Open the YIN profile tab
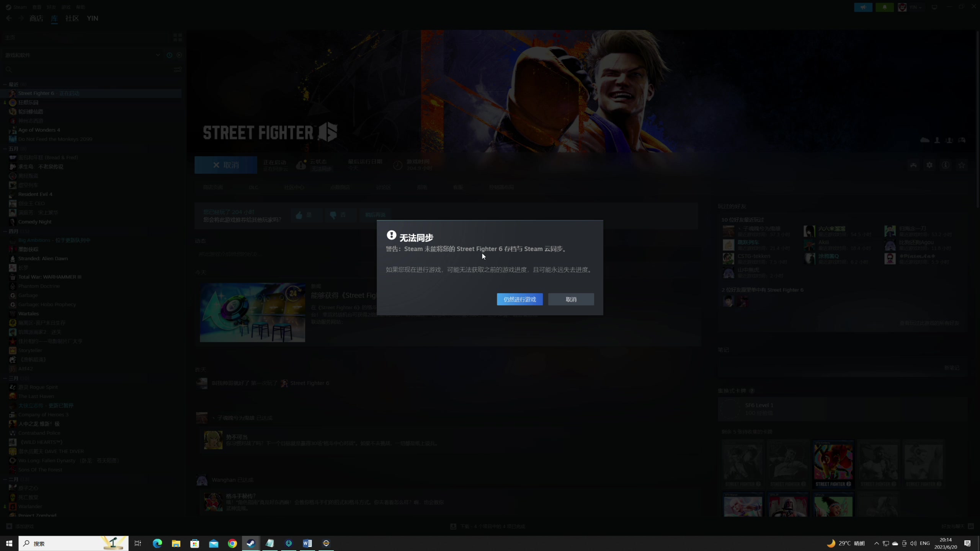Screen dimensions: 980x551 (x=92, y=18)
